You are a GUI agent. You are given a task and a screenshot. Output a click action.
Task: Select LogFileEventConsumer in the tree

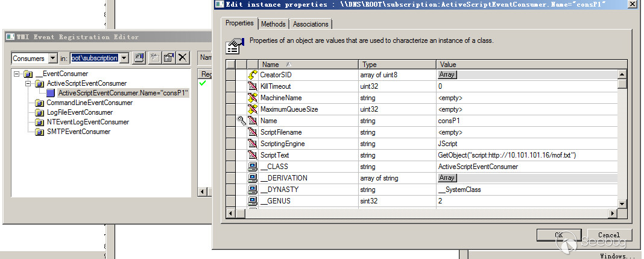[x=80, y=112]
